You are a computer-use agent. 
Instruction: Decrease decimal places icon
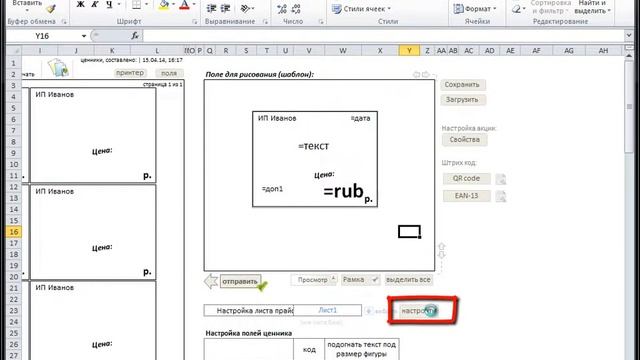pos(297,9)
